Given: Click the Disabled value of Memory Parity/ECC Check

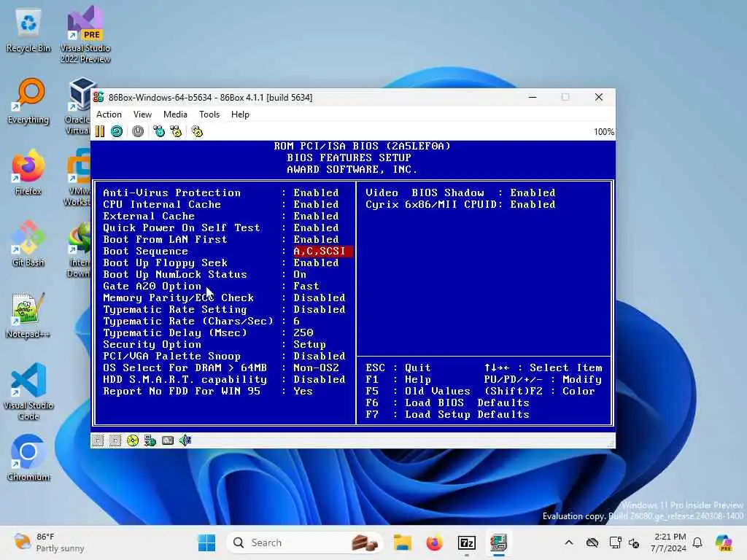Looking at the screenshot, I should pyautogui.click(x=320, y=297).
